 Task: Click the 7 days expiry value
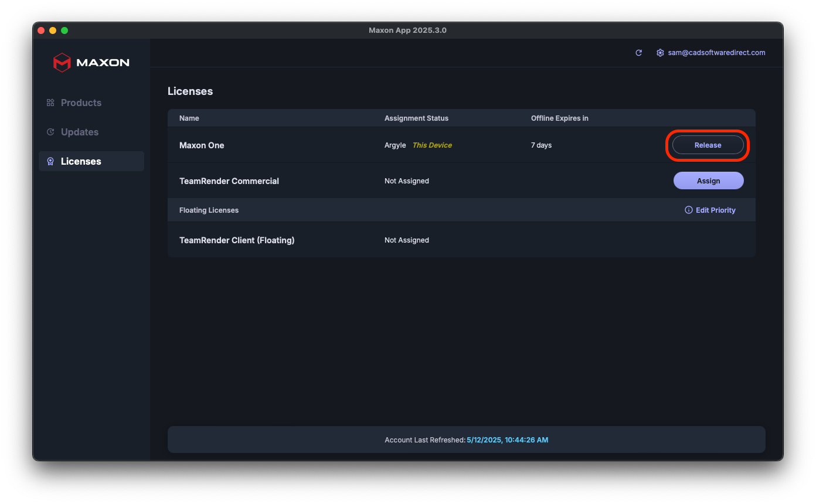[x=541, y=145]
